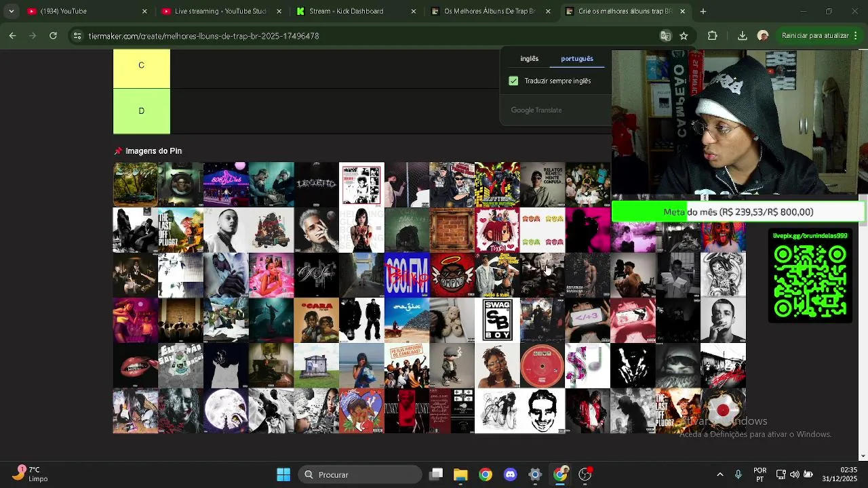The width and height of the screenshot is (868, 488).
Task: Click the Reiniciar para atualizar button
Action: pyautogui.click(x=819, y=36)
